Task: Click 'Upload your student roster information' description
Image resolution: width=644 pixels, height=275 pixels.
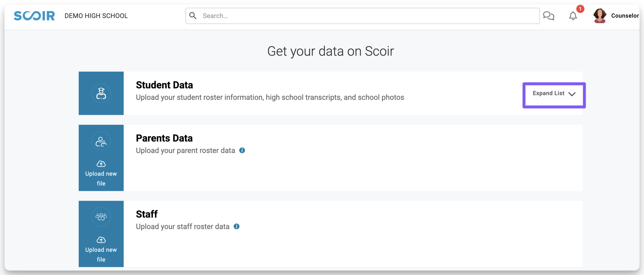Action: [x=270, y=97]
